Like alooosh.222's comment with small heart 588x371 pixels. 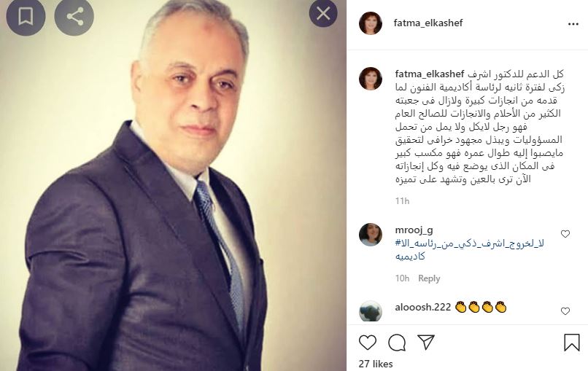[565, 311]
